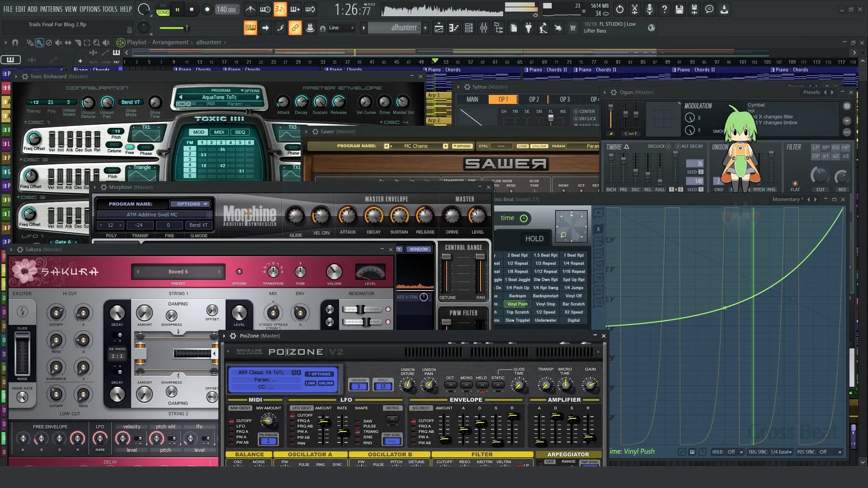Click UNLINK button in PoiZone

tap(325, 383)
